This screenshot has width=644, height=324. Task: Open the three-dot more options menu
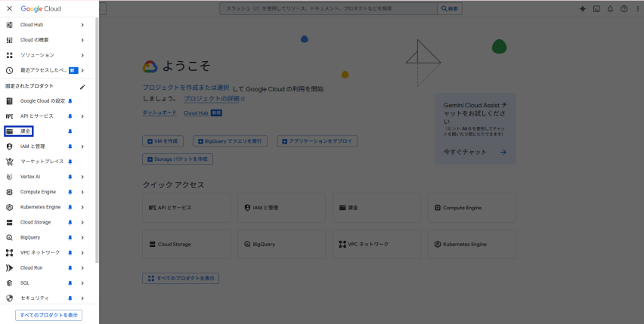point(636,8)
